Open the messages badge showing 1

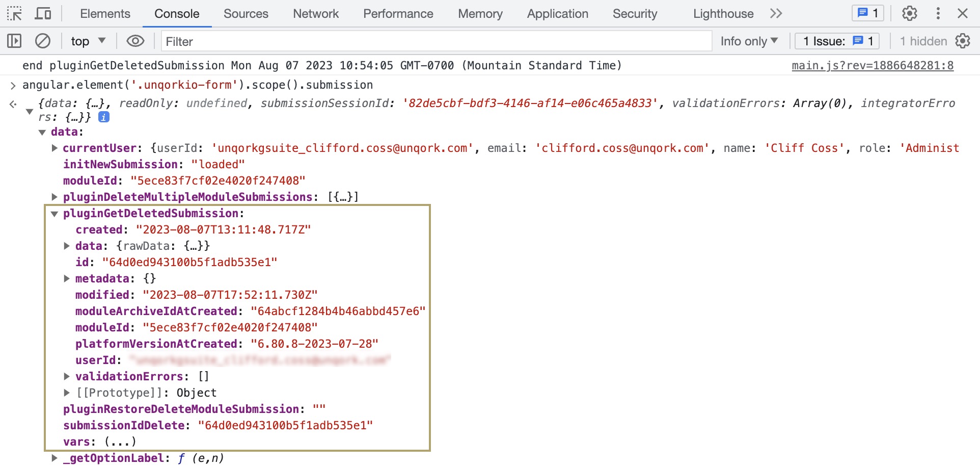pos(868,13)
